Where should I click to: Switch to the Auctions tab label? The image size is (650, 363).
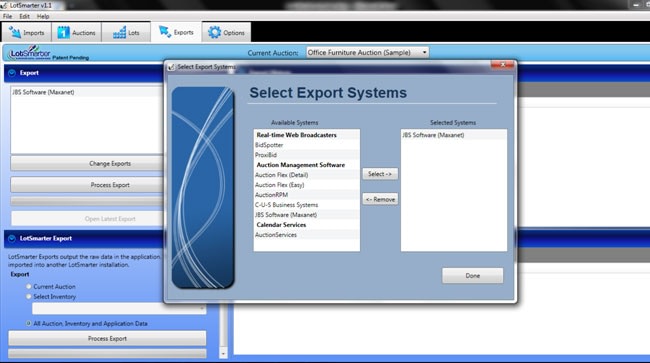click(84, 33)
